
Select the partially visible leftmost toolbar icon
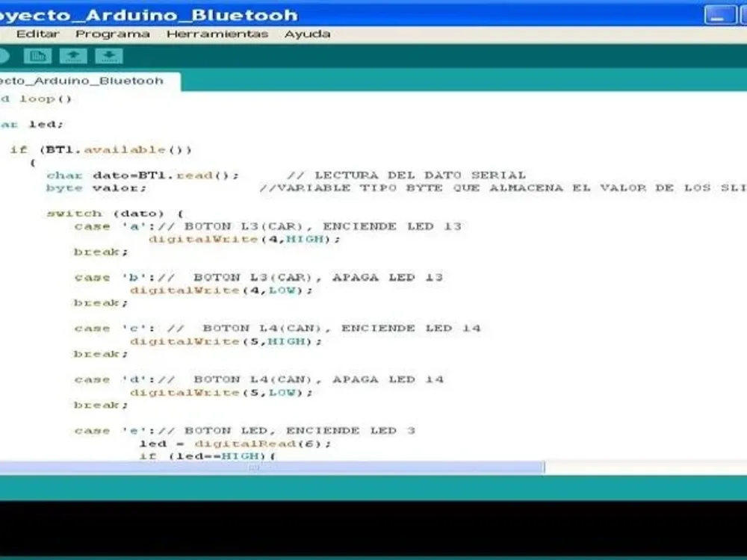(x=3, y=55)
